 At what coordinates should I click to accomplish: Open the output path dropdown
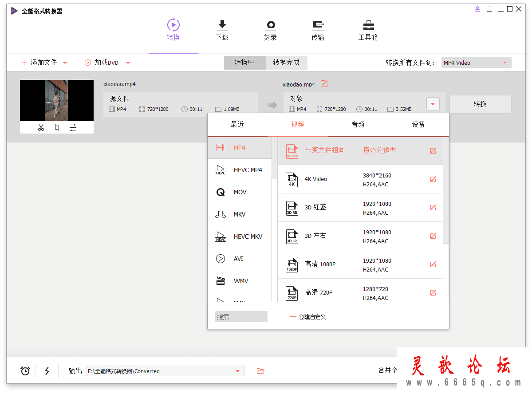237,371
